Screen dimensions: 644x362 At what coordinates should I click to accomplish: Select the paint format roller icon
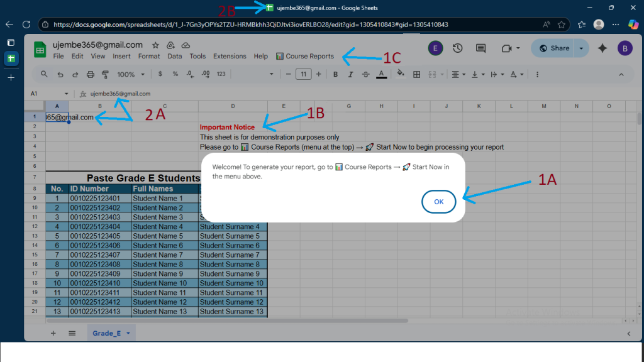pyautogui.click(x=105, y=74)
